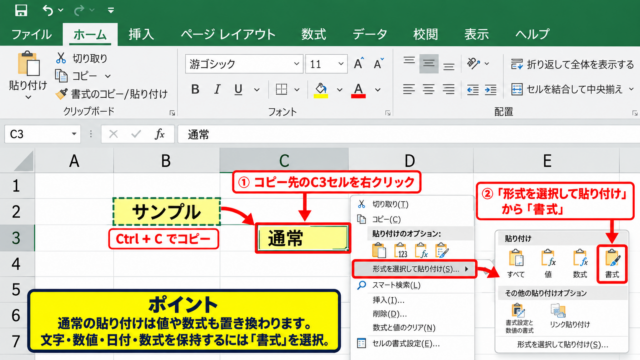Click the コピー icon in ribbon
Viewport: 640px width, 360px height.
[61, 76]
